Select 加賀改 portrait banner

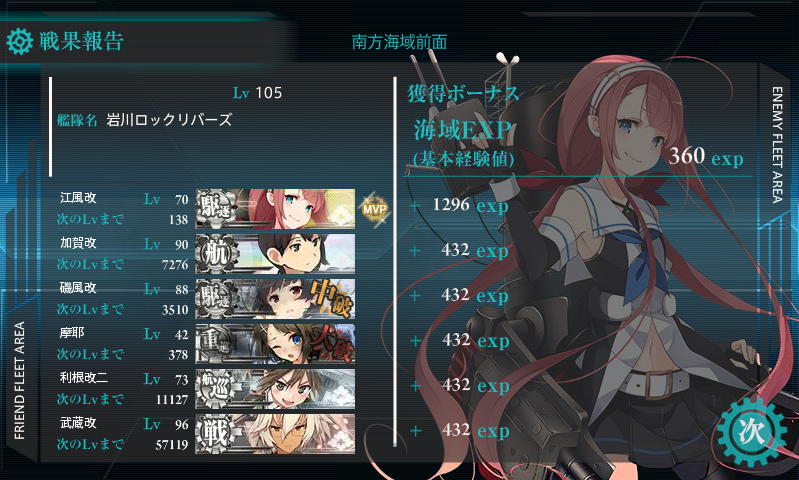(276, 254)
